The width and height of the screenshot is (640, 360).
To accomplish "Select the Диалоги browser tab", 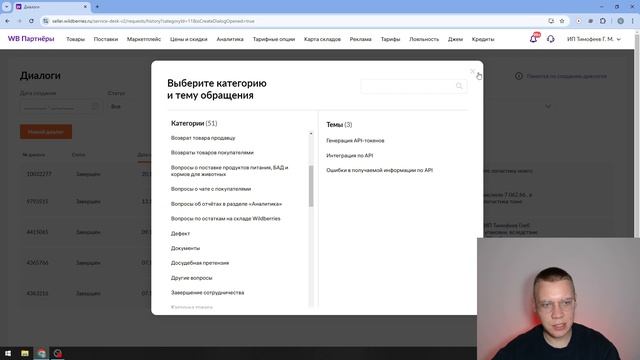I will (51, 7).
